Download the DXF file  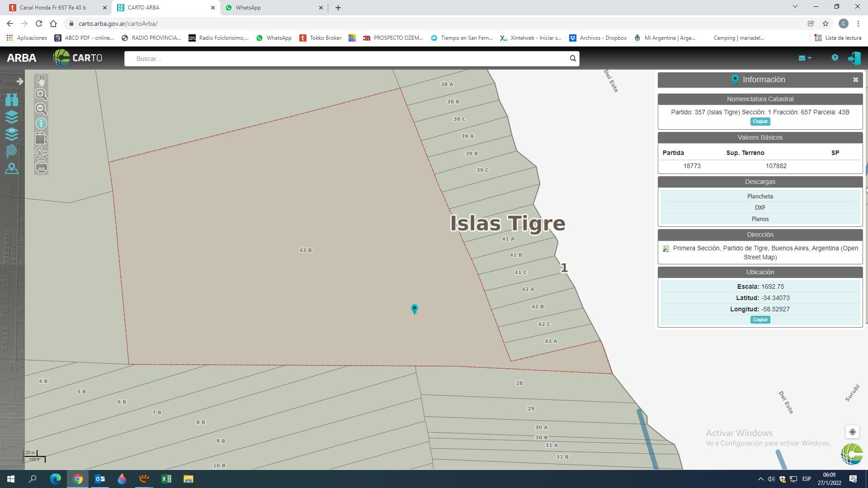[x=760, y=207]
